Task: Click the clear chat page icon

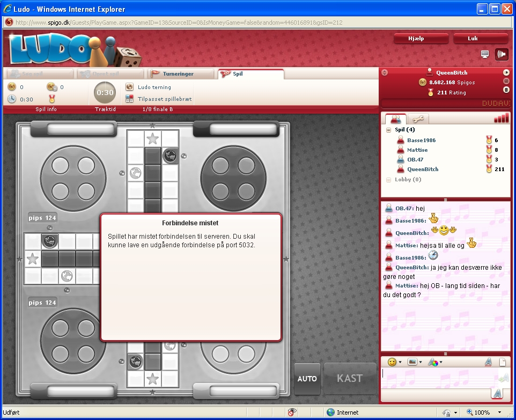Action: coord(503,362)
